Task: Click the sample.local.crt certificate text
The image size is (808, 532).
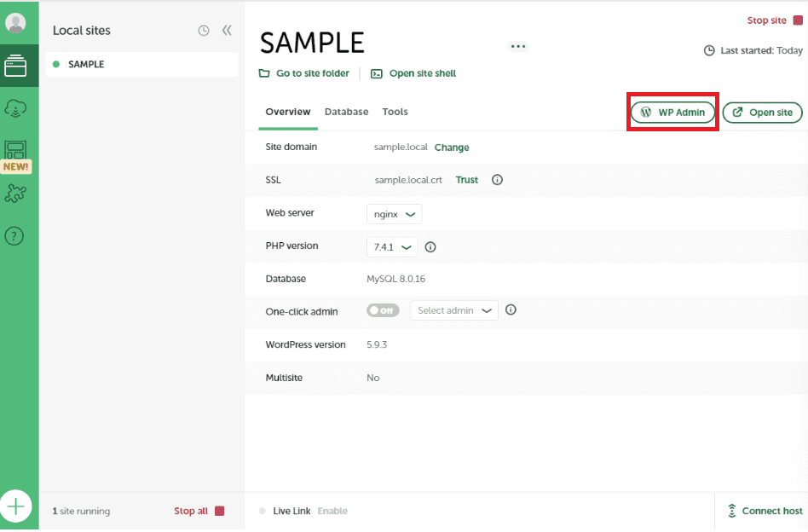Action: coord(408,180)
